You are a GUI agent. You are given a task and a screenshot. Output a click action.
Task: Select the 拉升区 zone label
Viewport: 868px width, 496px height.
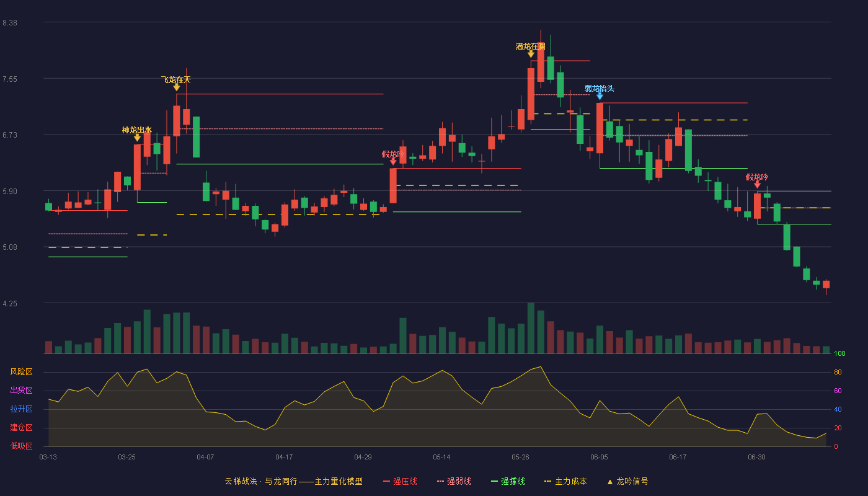[22, 409]
